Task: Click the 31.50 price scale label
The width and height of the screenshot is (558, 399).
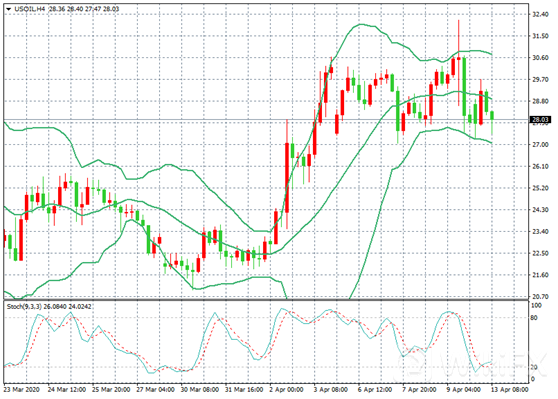Action: click(540, 36)
